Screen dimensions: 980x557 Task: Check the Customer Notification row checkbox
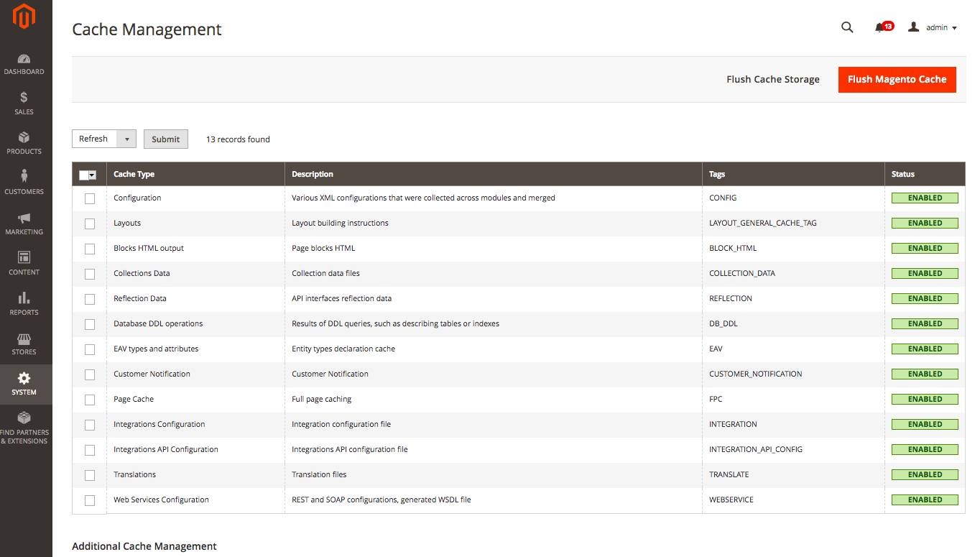coord(90,374)
